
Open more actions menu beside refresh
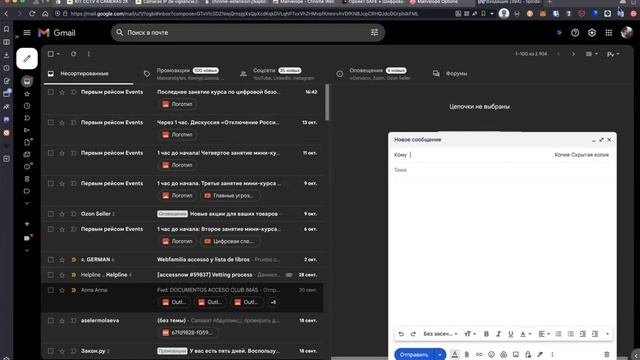[89, 54]
